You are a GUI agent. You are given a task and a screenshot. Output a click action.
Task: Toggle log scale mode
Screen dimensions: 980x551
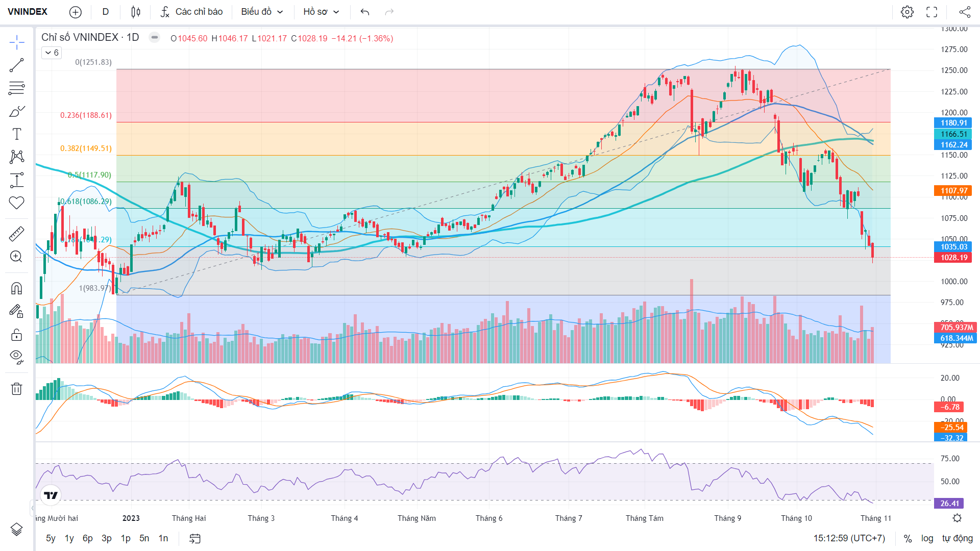click(x=927, y=538)
